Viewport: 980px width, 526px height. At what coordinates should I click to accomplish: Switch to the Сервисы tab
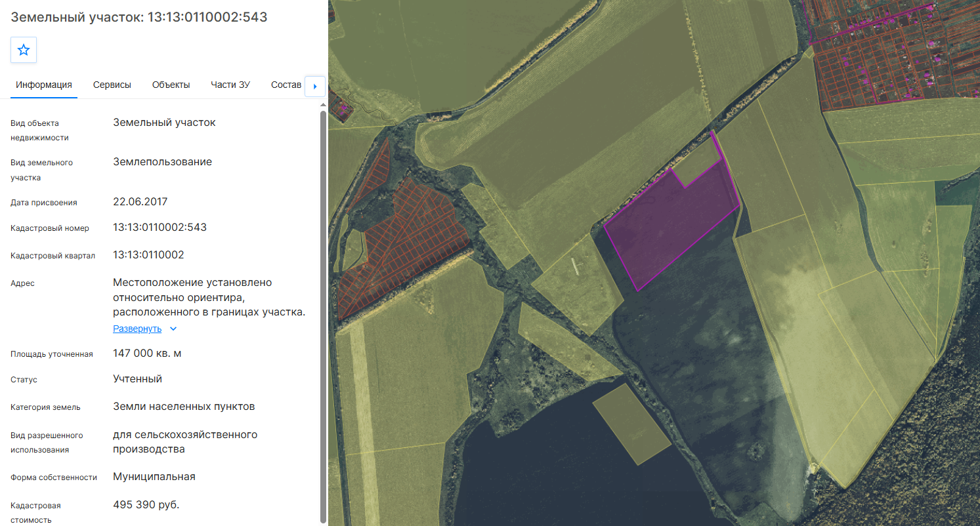coord(112,85)
